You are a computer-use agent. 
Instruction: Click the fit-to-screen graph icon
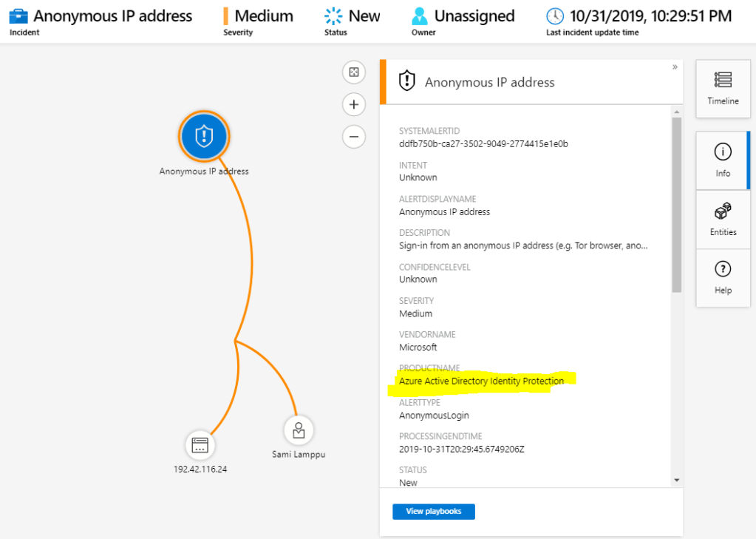(354, 72)
